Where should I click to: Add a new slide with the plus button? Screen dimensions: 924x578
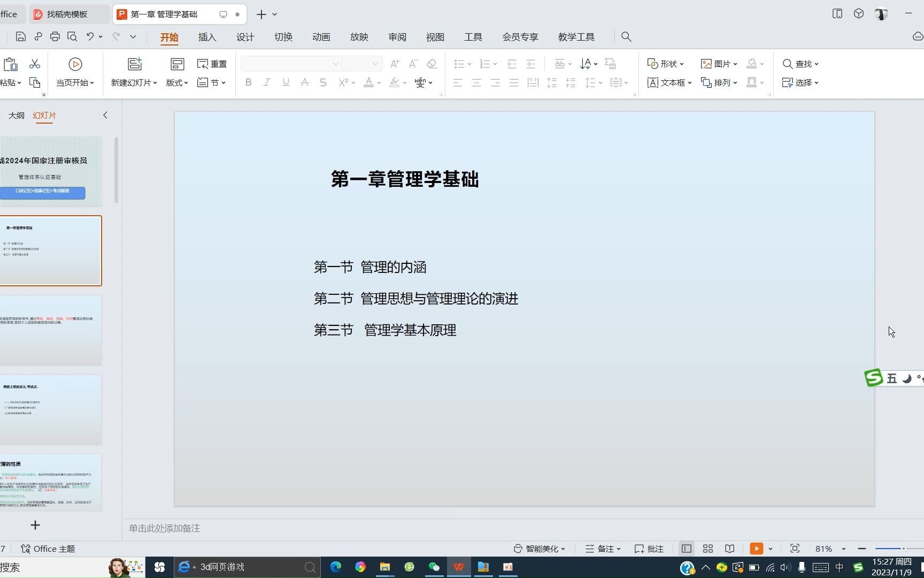[x=35, y=525]
